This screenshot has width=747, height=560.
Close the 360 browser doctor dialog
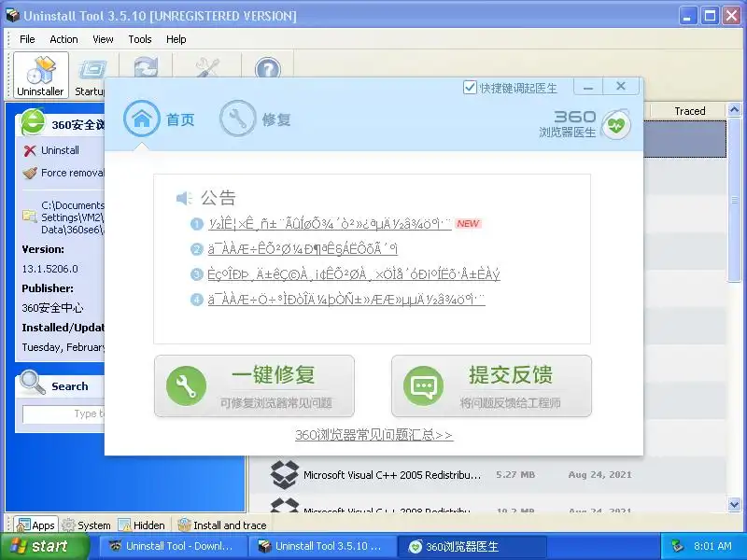pos(621,86)
